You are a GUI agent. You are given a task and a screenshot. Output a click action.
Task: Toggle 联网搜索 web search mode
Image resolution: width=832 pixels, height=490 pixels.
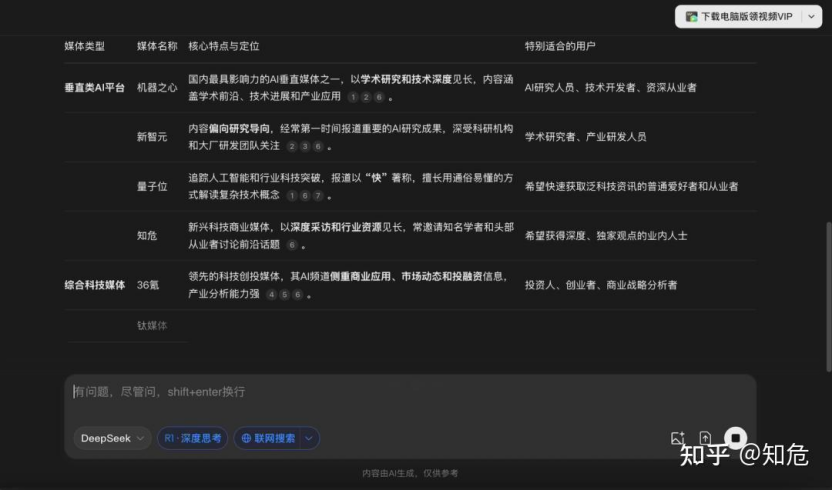pos(268,438)
